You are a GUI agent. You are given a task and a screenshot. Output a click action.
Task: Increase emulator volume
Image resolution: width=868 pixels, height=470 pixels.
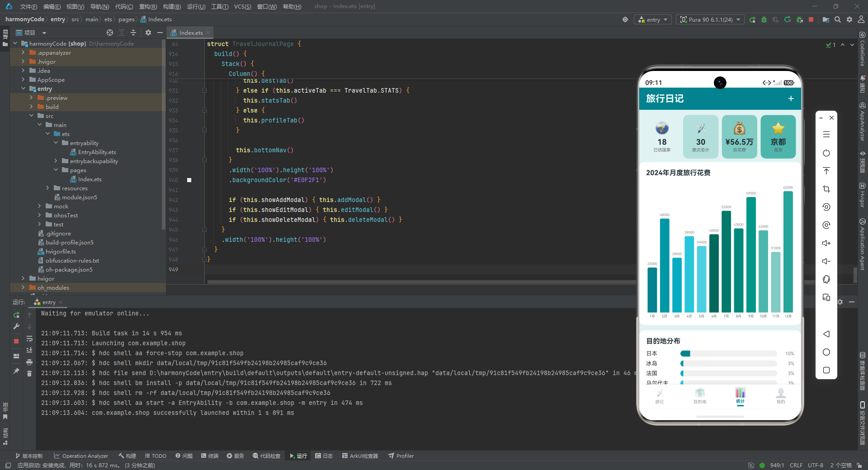point(826,243)
